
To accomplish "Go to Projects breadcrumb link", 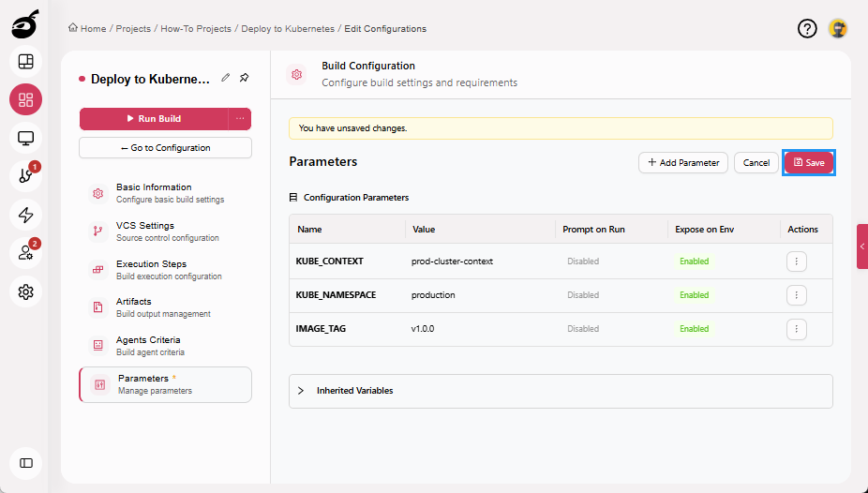I will pyautogui.click(x=133, y=29).
